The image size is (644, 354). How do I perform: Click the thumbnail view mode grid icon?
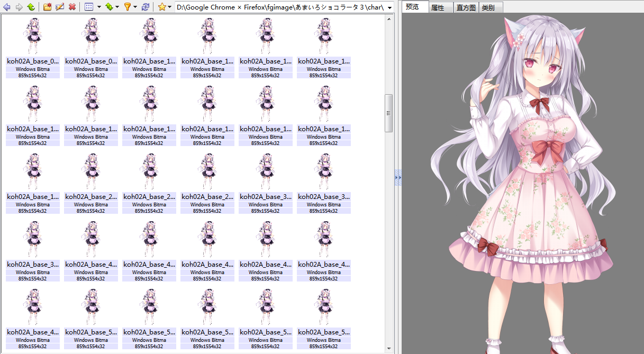pos(89,7)
